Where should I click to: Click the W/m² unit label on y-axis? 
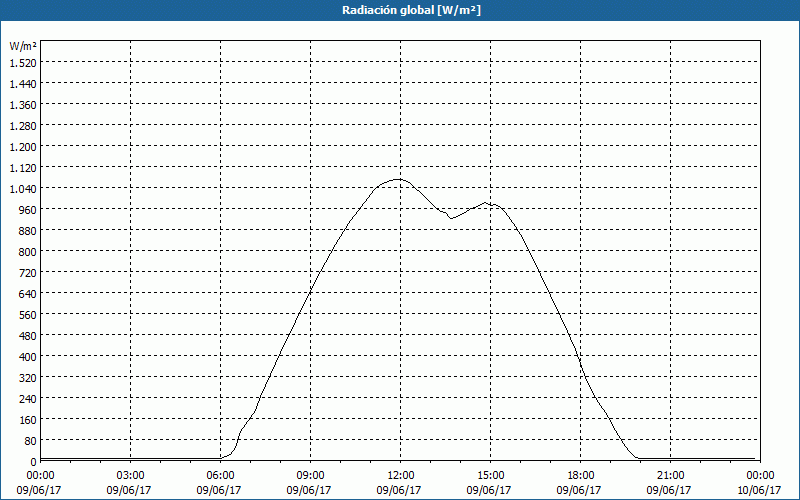[x=23, y=46]
